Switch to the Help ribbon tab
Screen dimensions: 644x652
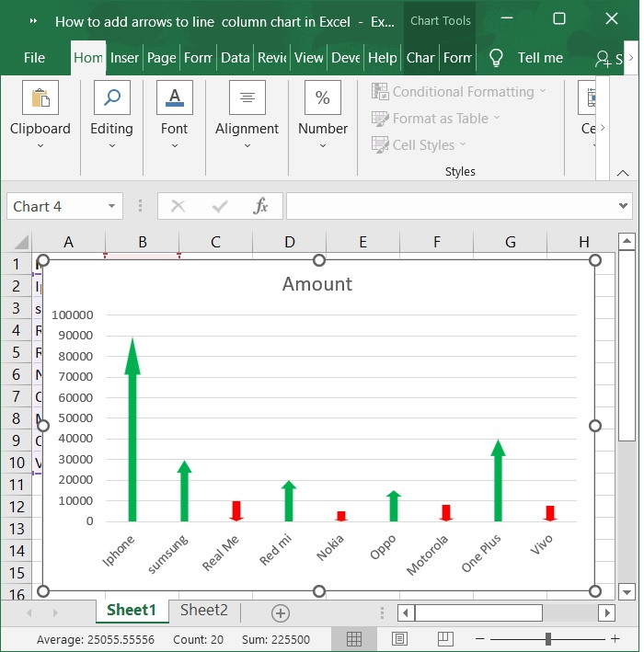pos(383,58)
